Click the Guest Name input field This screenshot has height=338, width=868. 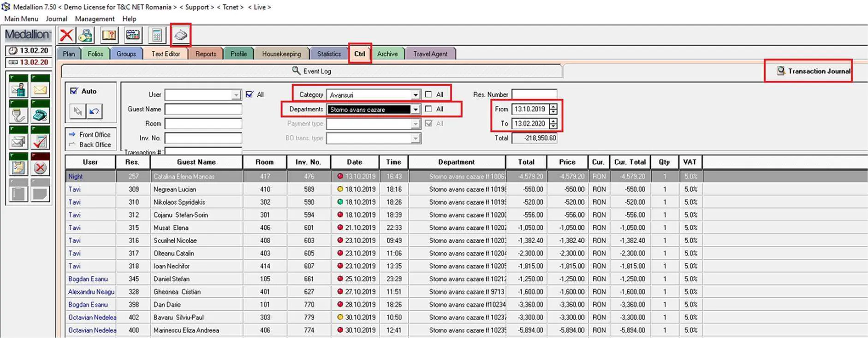pos(203,109)
